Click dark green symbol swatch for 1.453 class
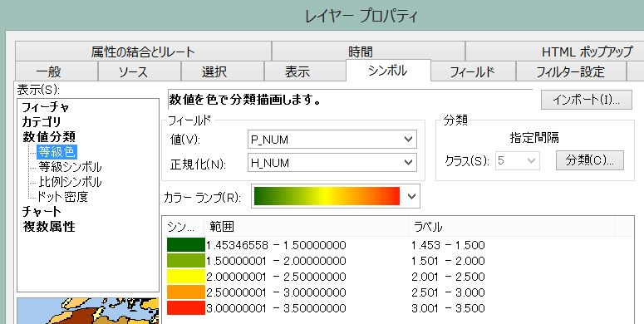 [185, 245]
